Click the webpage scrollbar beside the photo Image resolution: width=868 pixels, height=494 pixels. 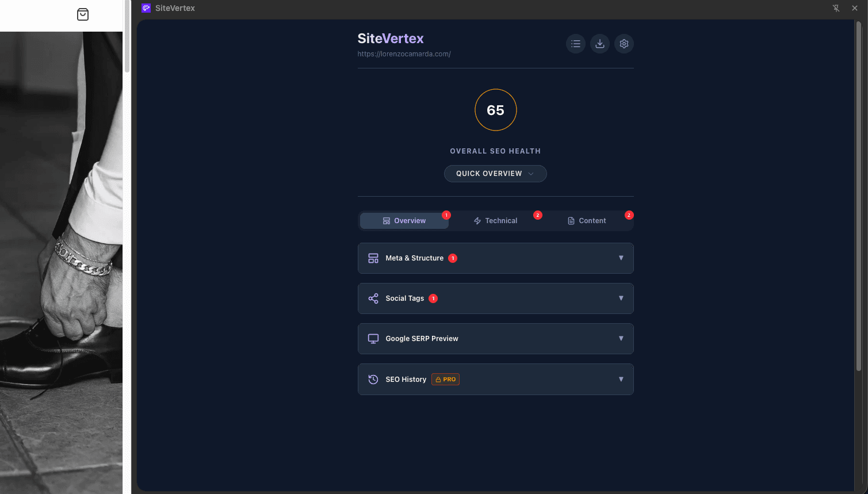click(127, 36)
